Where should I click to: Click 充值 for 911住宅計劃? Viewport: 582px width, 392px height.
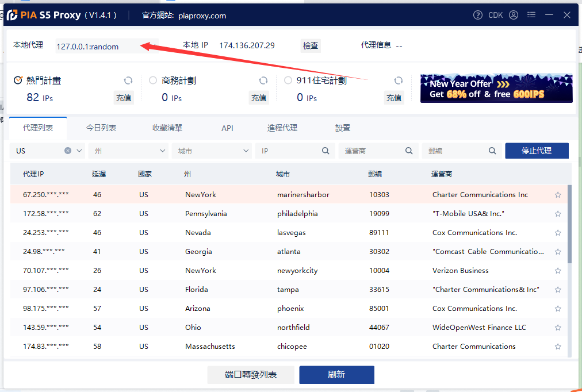pos(394,98)
